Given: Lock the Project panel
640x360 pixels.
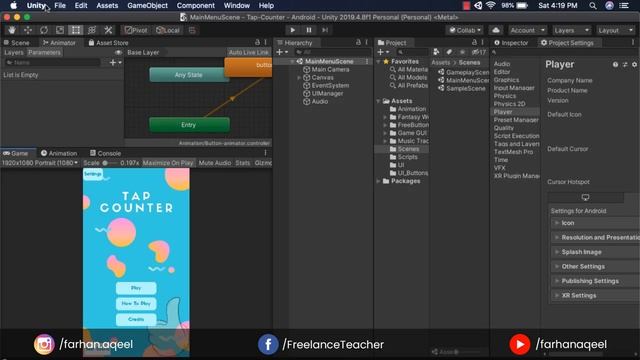Looking at the screenshot, I should pos(474,42).
